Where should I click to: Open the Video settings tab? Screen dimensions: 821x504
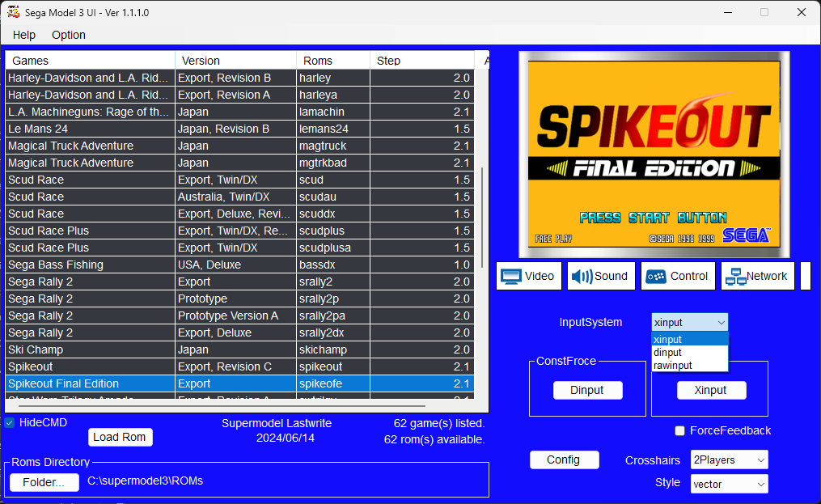click(x=528, y=276)
